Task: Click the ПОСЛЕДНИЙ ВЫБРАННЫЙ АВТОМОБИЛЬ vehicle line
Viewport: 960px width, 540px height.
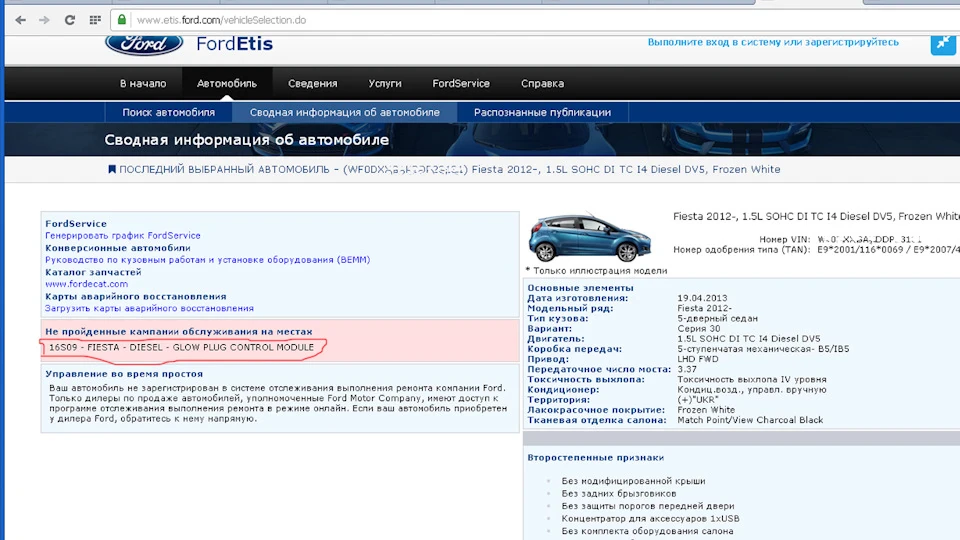Action: coord(444,170)
